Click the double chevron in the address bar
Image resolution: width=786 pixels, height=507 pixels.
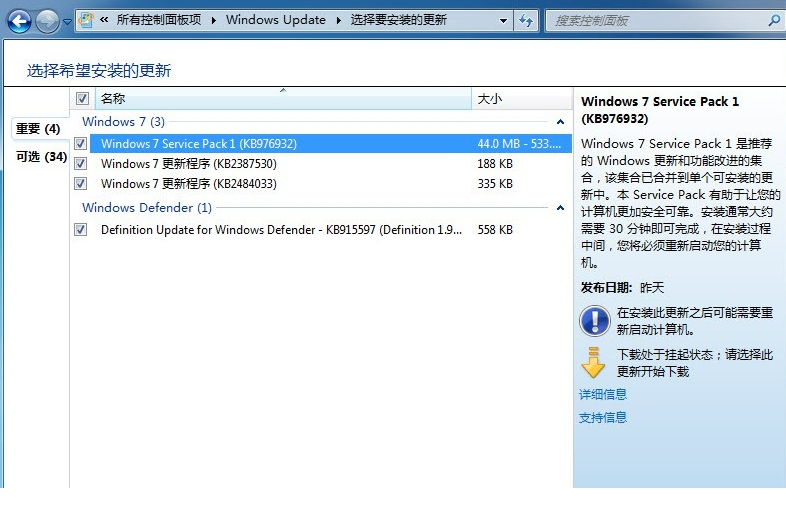104,20
